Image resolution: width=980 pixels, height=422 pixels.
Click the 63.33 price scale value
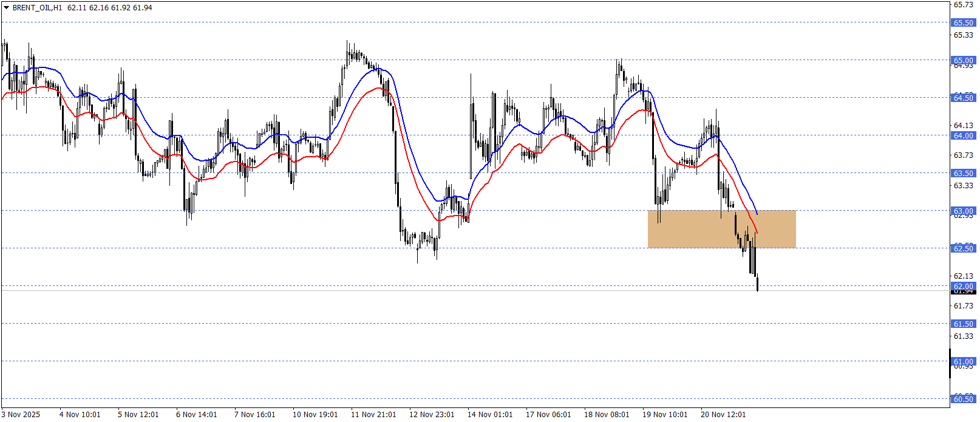964,186
